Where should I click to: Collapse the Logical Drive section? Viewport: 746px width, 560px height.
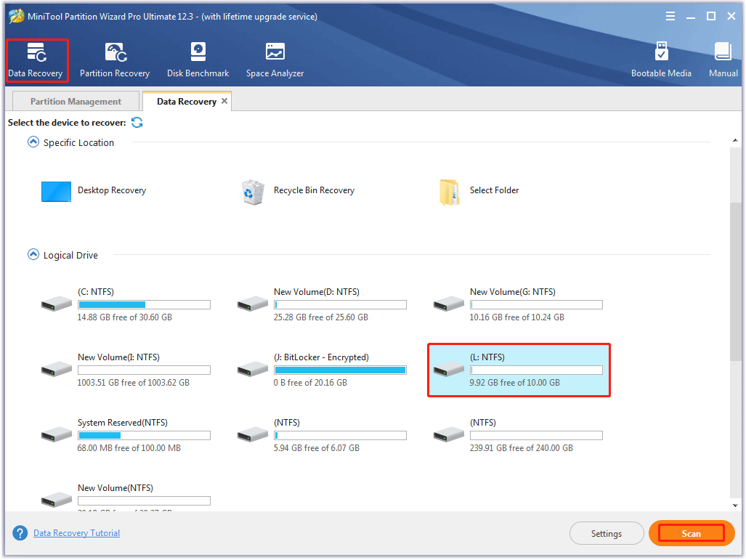coord(33,255)
